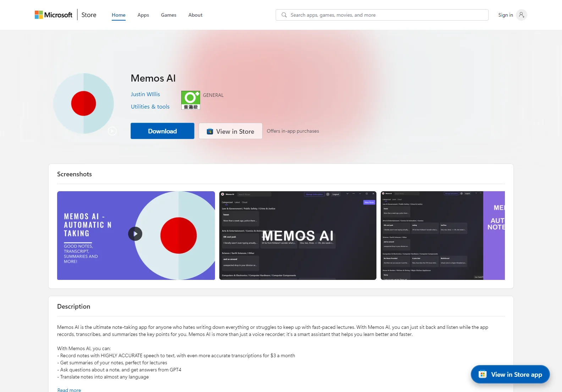Open publisher Justin WIllis page
Viewport: 562px width, 392px height.
pos(145,94)
